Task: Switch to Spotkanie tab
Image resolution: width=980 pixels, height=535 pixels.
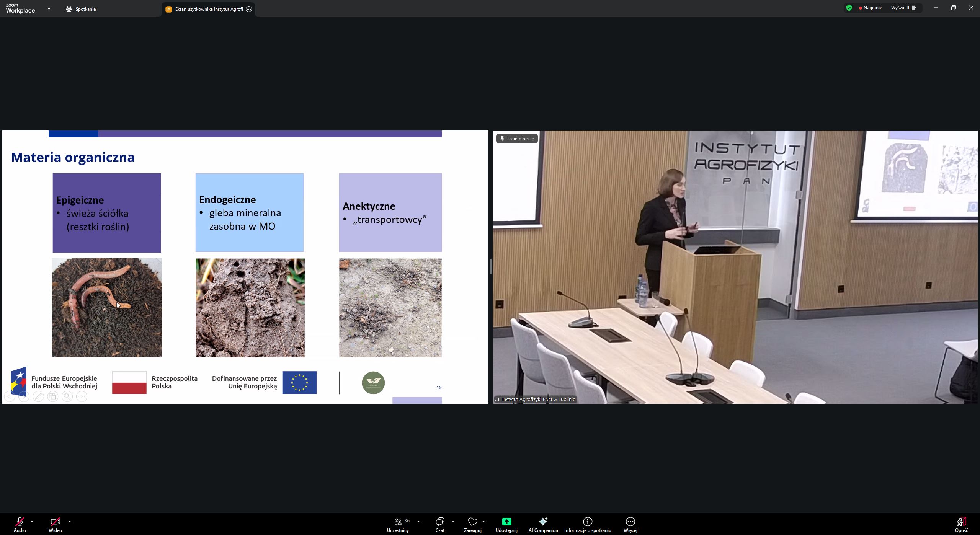Action: click(81, 9)
